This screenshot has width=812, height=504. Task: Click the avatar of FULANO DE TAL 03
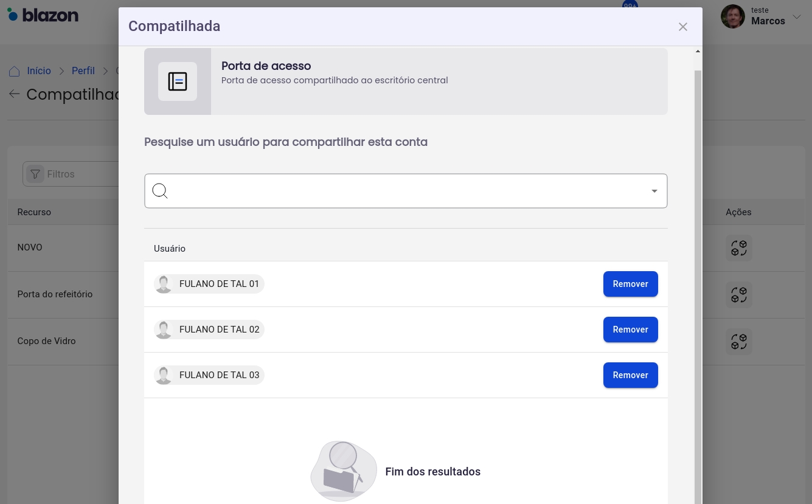click(x=164, y=375)
